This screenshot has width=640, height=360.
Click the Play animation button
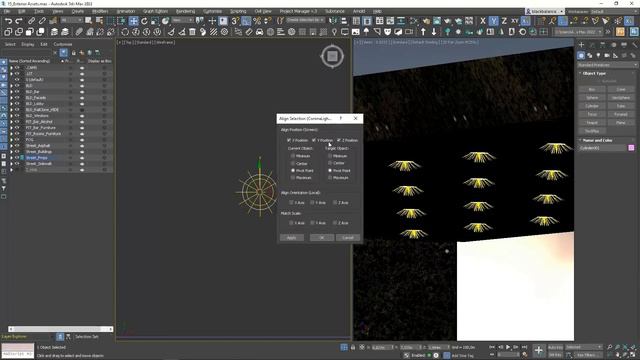coord(508,347)
